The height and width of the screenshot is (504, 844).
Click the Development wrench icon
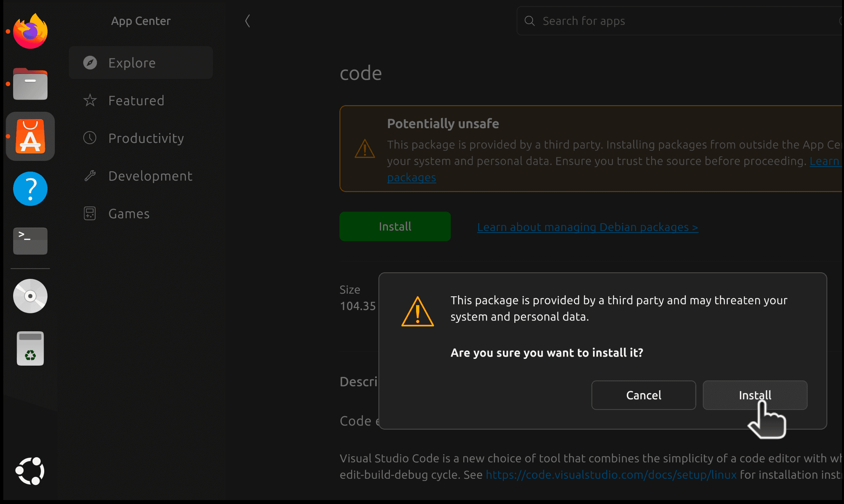[x=90, y=176]
